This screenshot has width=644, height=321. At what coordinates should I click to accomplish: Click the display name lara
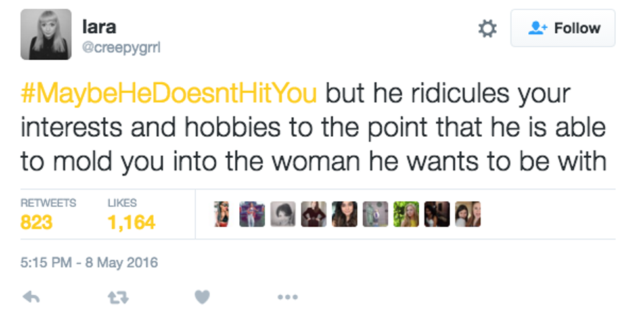(99, 27)
